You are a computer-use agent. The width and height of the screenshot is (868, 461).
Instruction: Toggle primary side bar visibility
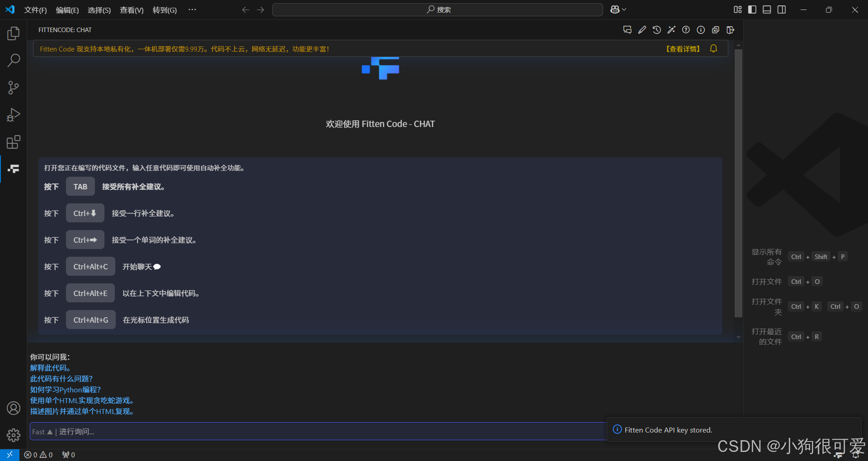[752, 9]
